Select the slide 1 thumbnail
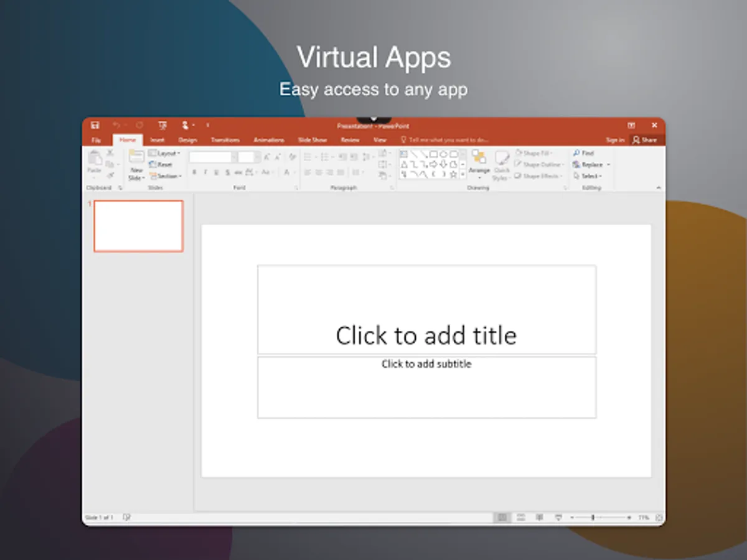The height and width of the screenshot is (560, 747). pos(139,226)
